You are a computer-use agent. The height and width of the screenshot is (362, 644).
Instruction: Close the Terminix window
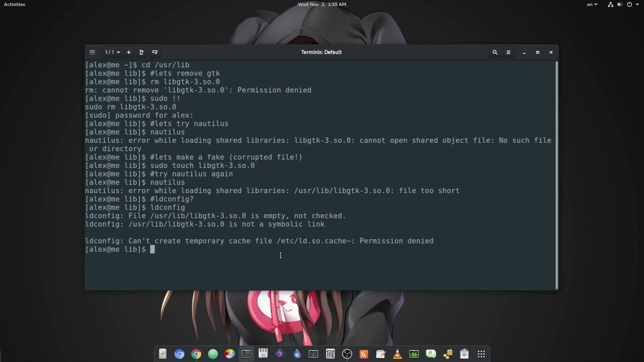[551, 52]
